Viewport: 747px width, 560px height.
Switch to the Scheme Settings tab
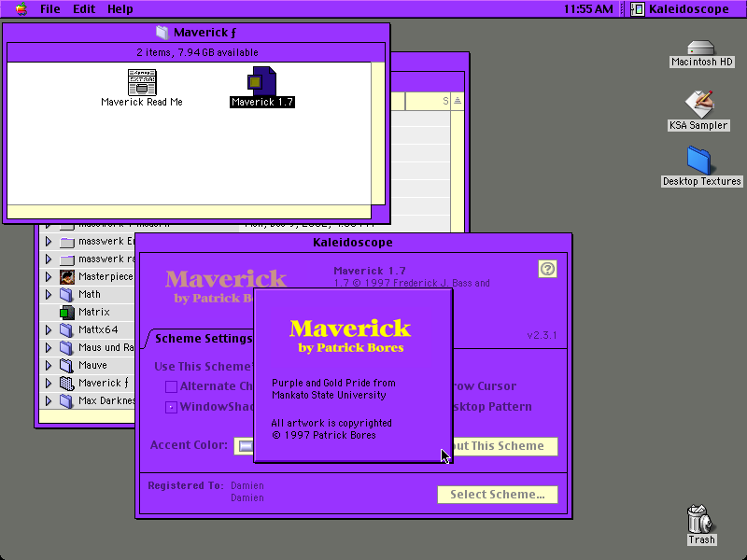coord(203,339)
